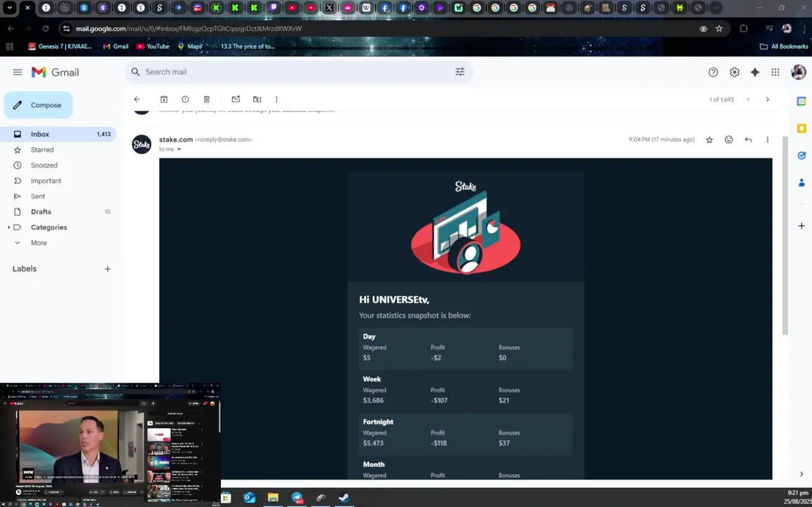Click the stake.com sender name

pyautogui.click(x=175, y=140)
